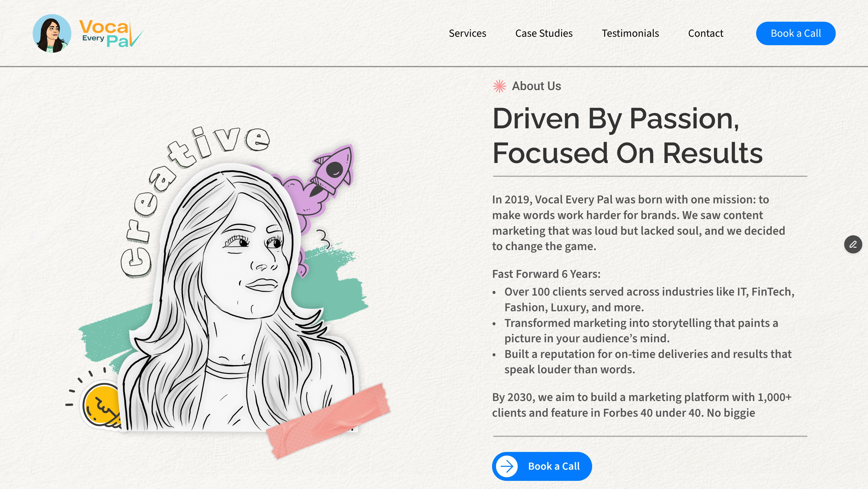868x489 pixels.
Task: Click the circular avatar logo in header
Action: click(x=52, y=33)
